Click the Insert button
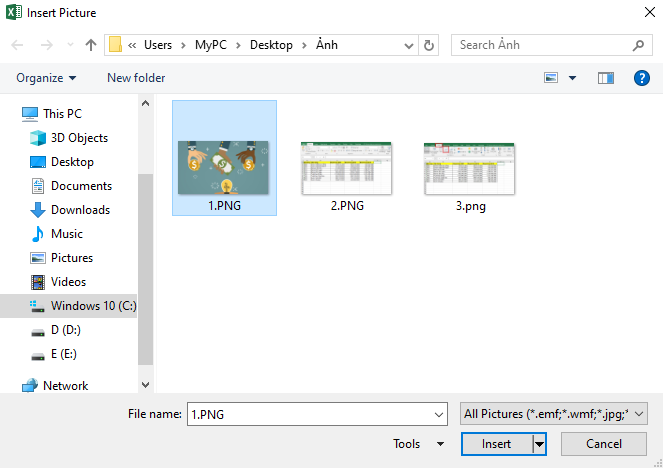Screen dimensions: 663x468 pyautogui.click(x=496, y=444)
